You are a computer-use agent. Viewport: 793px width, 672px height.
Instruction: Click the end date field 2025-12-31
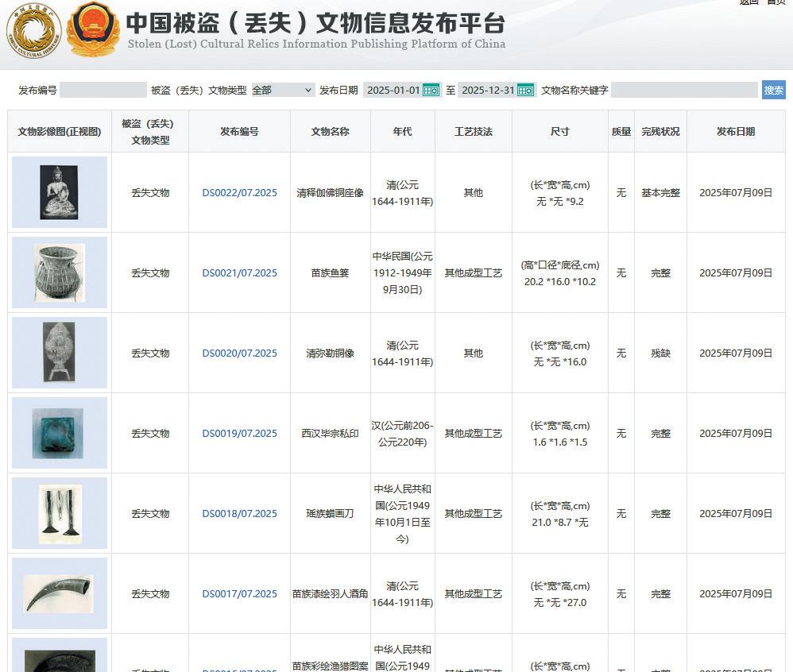click(x=487, y=91)
